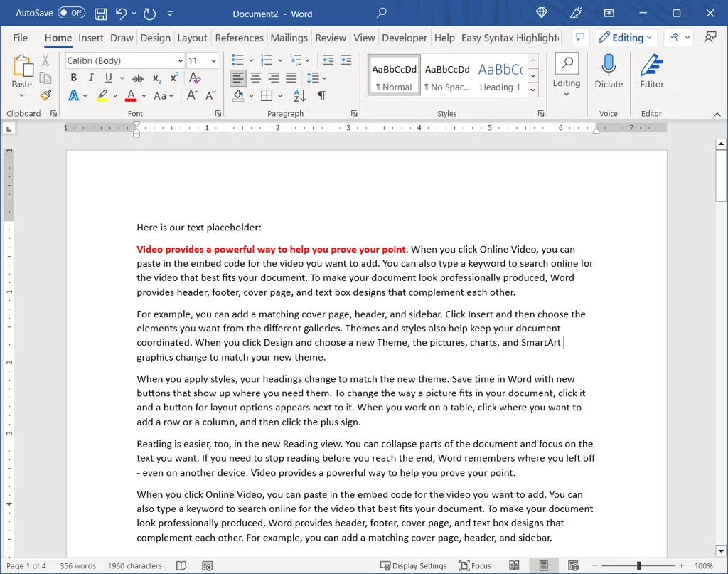Apply strikethrough formatting with the ab icon

click(x=138, y=78)
